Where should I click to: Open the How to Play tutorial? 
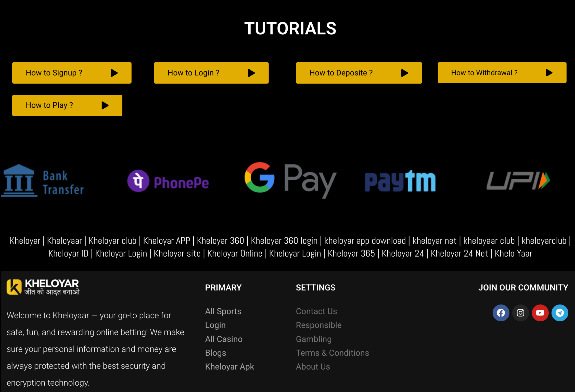pos(67,105)
